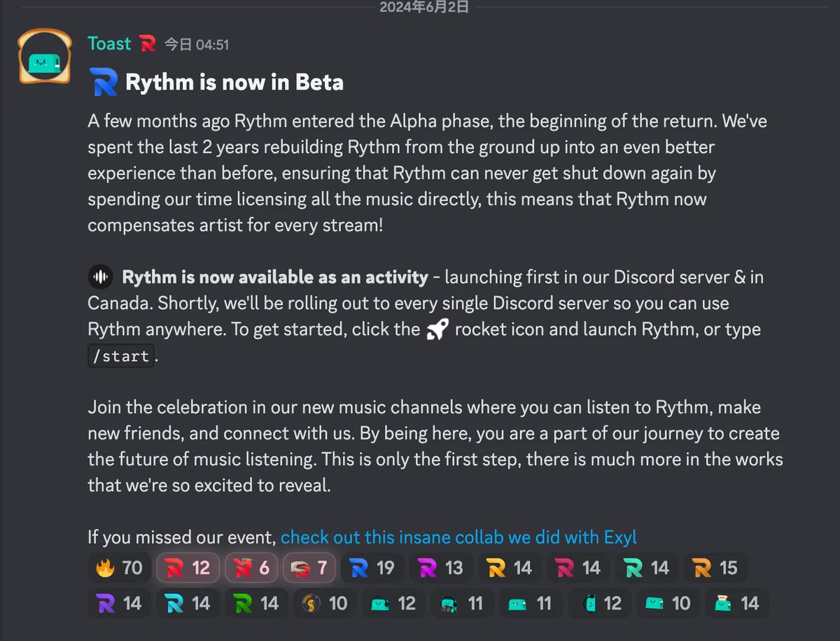
Task: Click the bold "Rythm is now available as an activity" text
Action: pyautogui.click(x=275, y=277)
